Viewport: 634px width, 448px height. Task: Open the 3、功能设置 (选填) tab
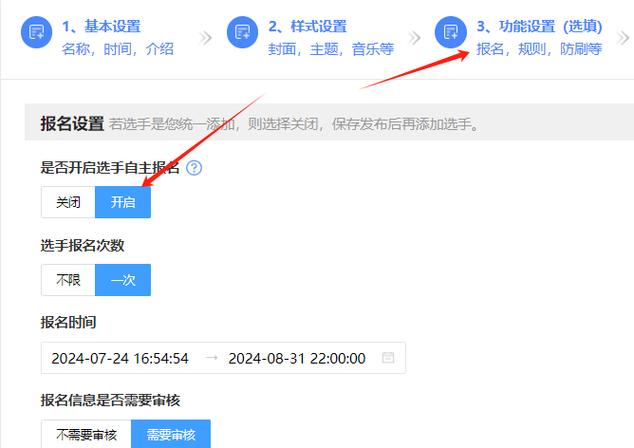coord(538,26)
